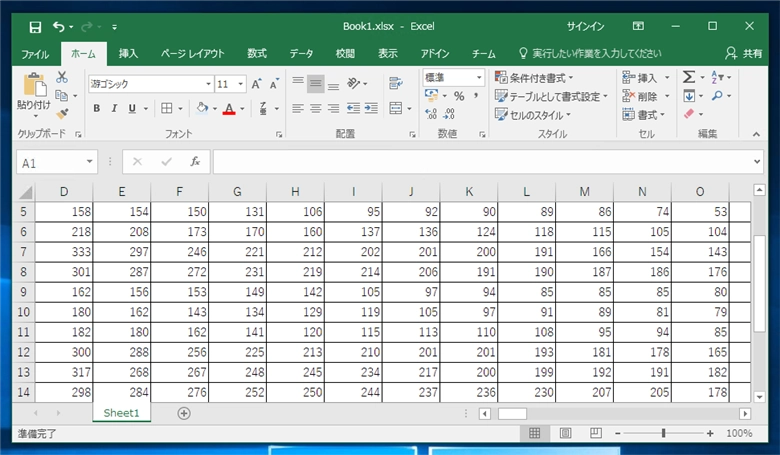Click サインイン to sign in
Image resolution: width=780 pixels, height=455 pixels.
coord(585,27)
